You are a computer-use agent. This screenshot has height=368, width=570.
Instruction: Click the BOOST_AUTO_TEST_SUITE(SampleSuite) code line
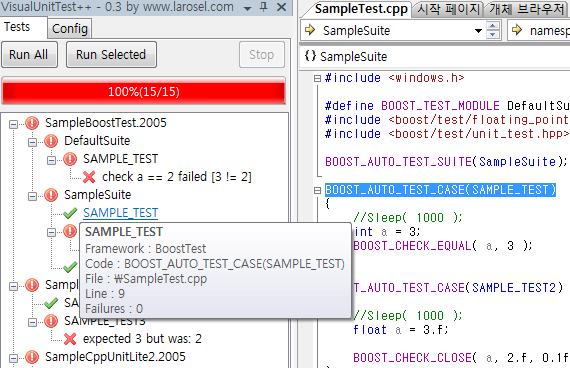pyautogui.click(x=446, y=162)
